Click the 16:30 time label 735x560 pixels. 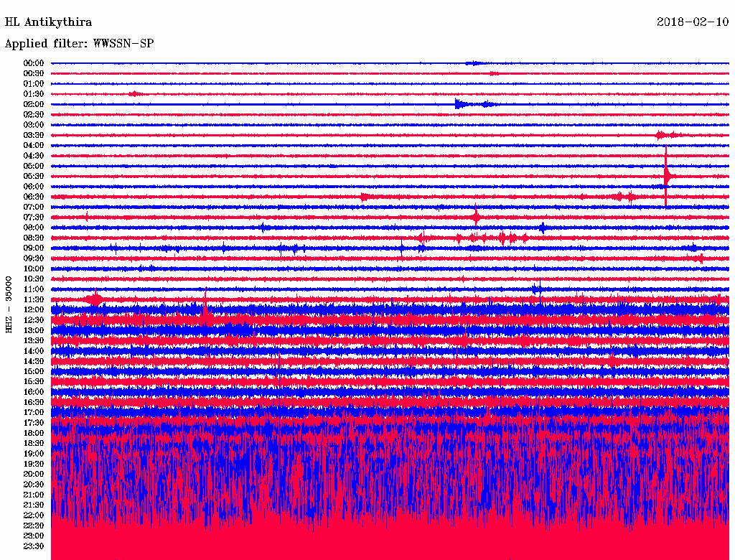tap(34, 403)
